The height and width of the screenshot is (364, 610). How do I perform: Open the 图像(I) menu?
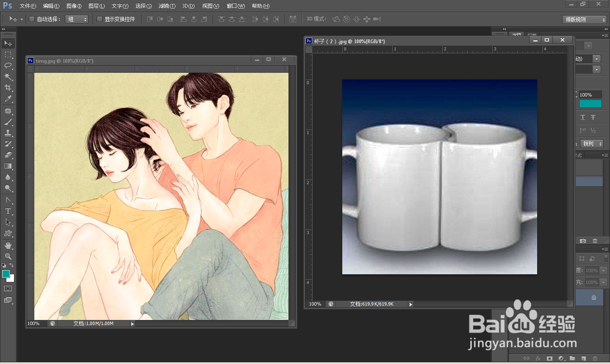point(74,6)
